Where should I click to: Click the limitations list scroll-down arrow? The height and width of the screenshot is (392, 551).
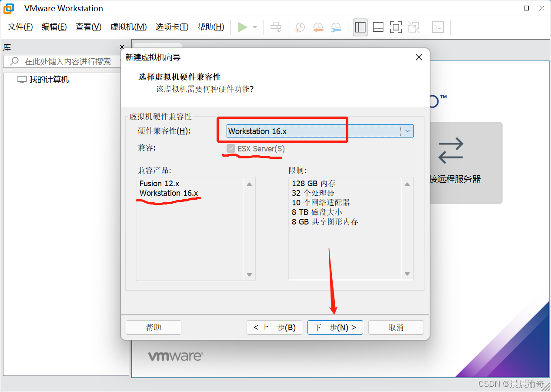click(x=407, y=274)
